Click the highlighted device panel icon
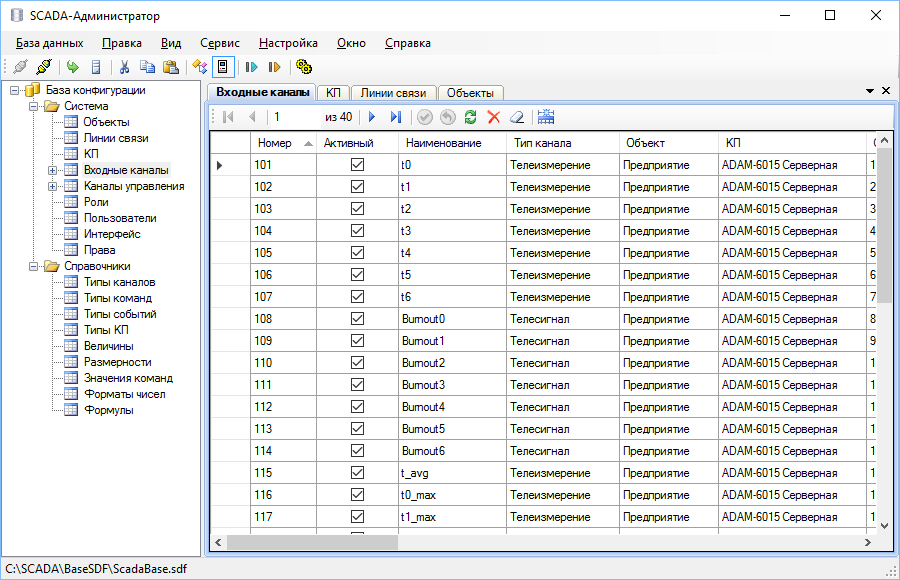This screenshot has width=900, height=580. 223,67
